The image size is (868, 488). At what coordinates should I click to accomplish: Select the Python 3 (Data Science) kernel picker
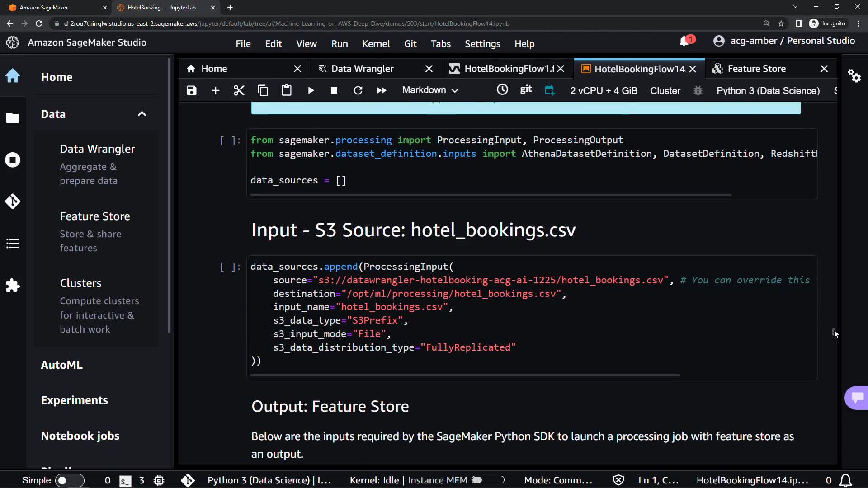pos(768,90)
